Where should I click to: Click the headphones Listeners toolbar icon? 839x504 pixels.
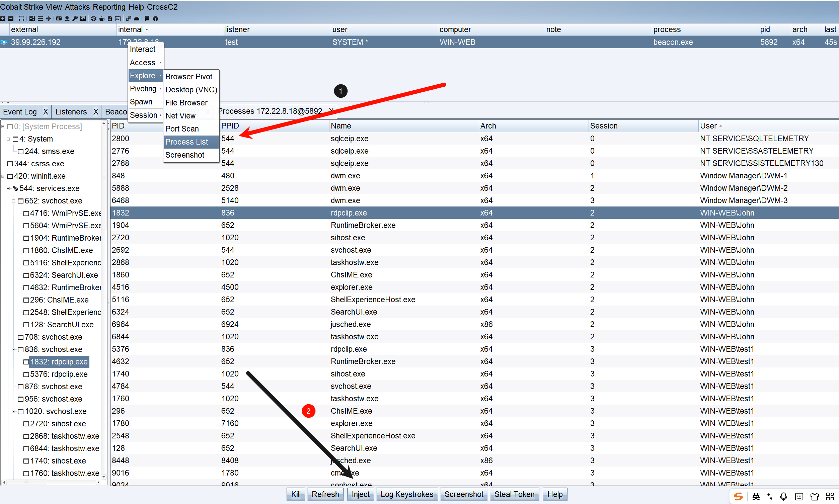pos(21,18)
